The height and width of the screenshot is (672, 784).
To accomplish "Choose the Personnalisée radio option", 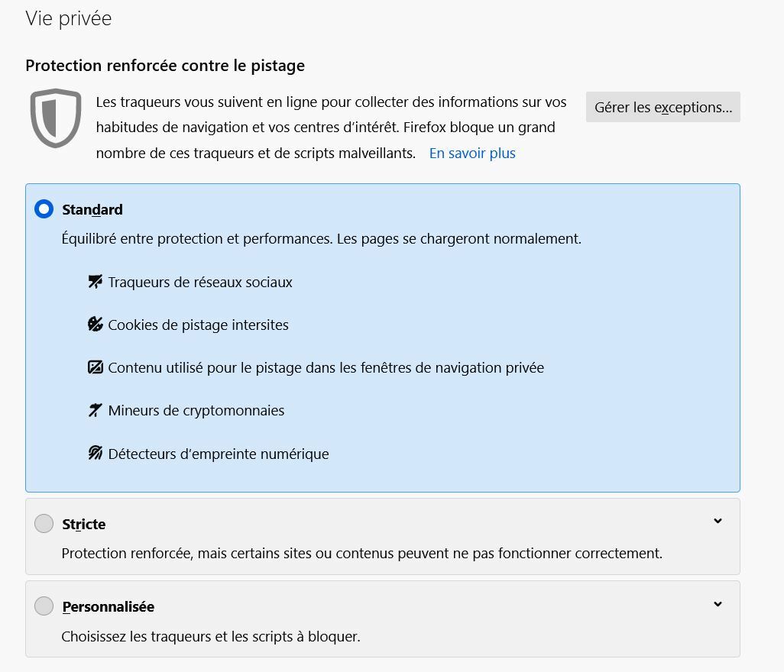I will [44, 606].
